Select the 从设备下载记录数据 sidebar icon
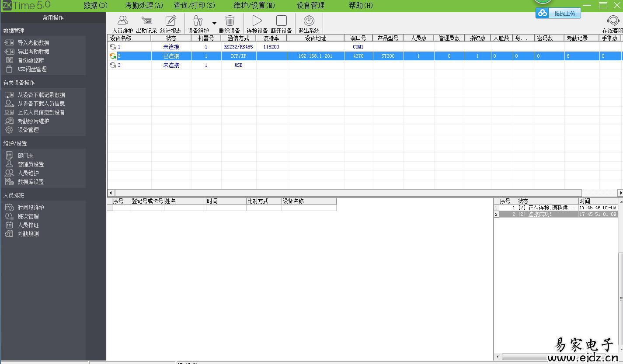Image resolution: width=623 pixels, height=364 pixels. (9, 95)
